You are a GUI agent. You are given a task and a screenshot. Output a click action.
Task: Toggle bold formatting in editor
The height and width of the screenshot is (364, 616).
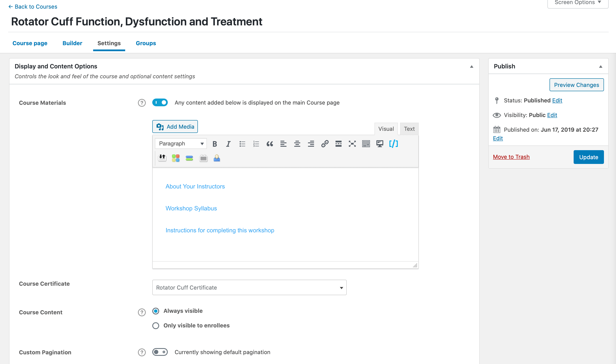coord(215,144)
